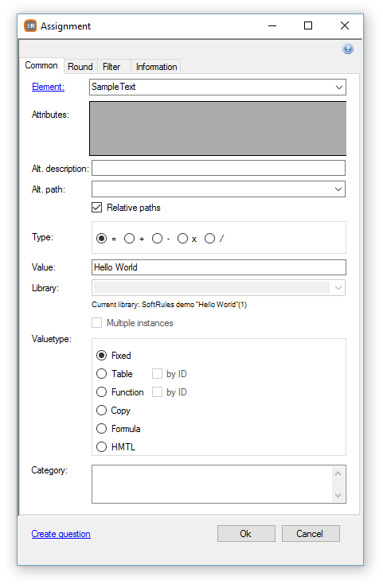
Task: Click the blue help question mark icon
Action: click(348, 49)
